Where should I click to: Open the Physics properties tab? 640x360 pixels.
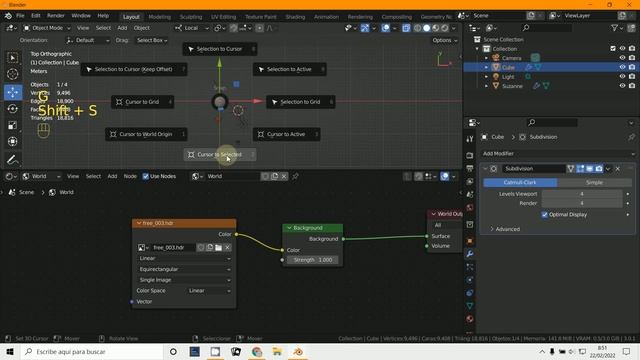pos(470,280)
